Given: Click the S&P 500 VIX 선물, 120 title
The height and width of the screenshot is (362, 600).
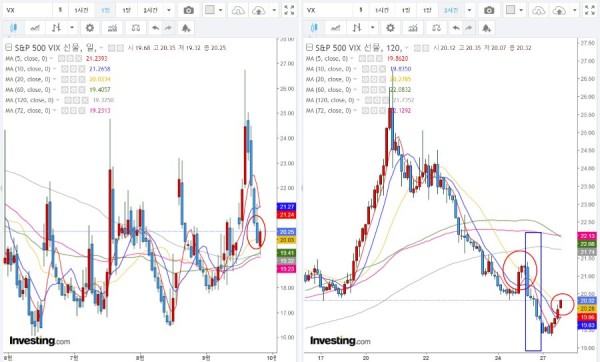Looking at the screenshot, I should click(x=359, y=47).
